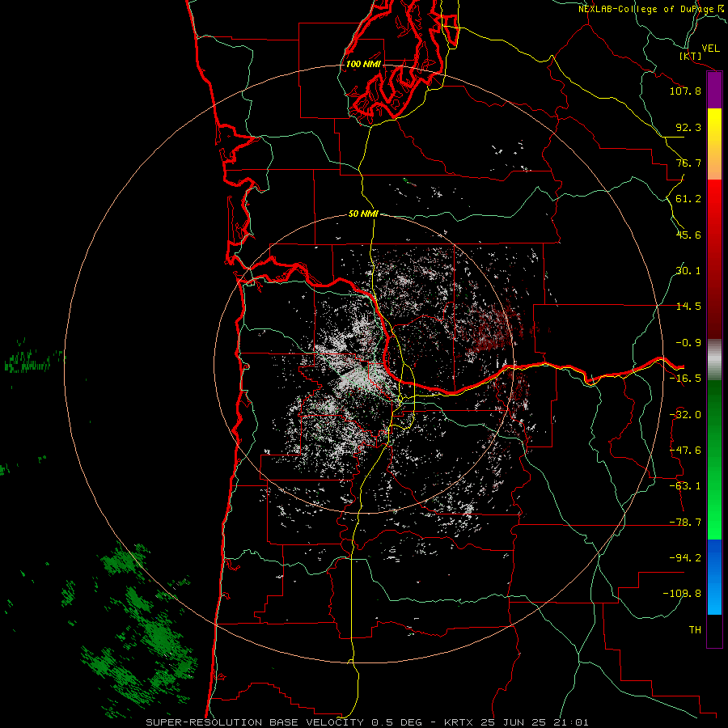Click the purple segment of velocity color bar
Image resolution: width=728 pixels, height=728 pixels.
[x=714, y=91]
